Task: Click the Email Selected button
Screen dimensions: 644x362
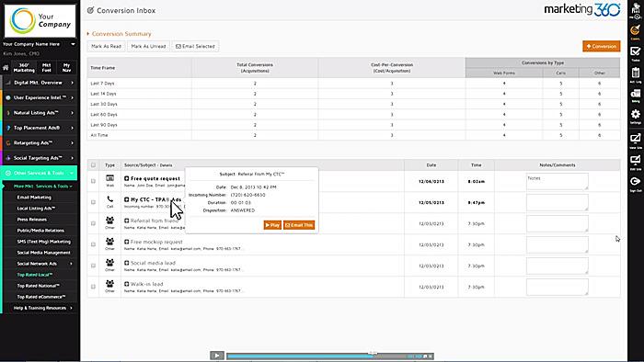Action: (195, 46)
